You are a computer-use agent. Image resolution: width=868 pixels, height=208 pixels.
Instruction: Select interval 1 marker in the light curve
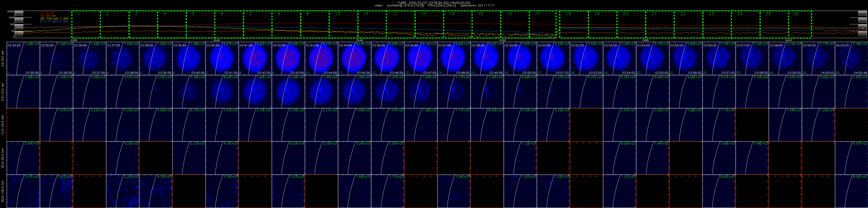79,14
